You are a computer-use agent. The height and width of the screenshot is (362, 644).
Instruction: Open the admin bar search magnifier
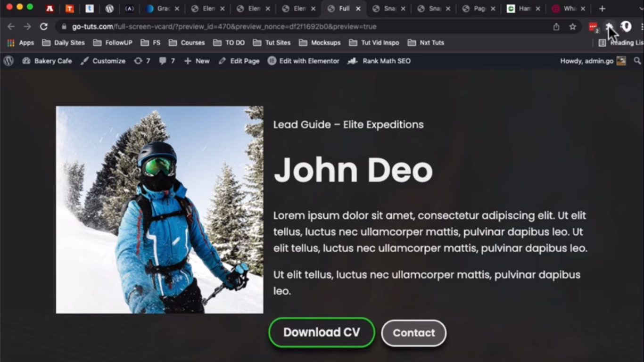(x=637, y=61)
